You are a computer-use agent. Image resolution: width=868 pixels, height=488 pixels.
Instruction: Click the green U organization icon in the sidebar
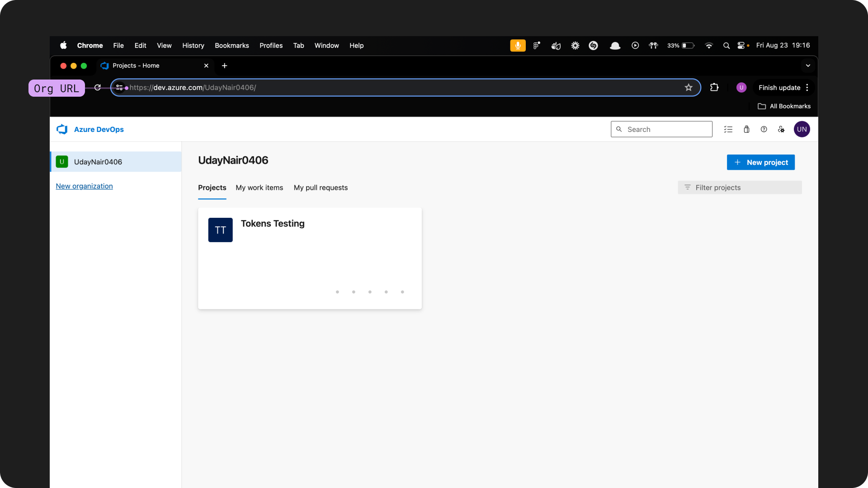(62, 162)
